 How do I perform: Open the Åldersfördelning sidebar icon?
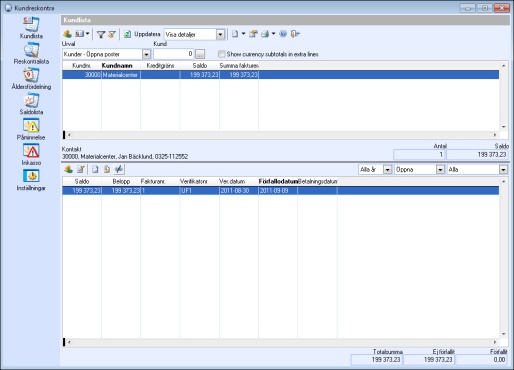[31, 75]
